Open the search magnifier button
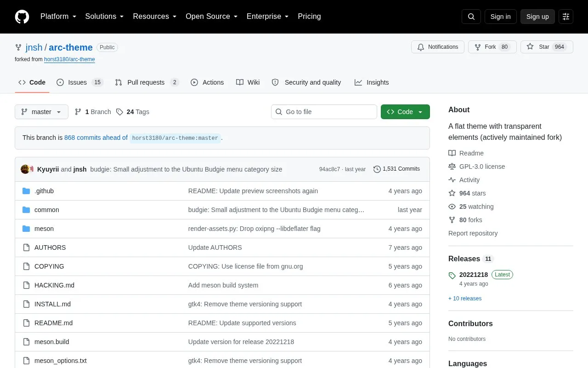The width and height of the screenshot is (588, 368). tap(471, 17)
